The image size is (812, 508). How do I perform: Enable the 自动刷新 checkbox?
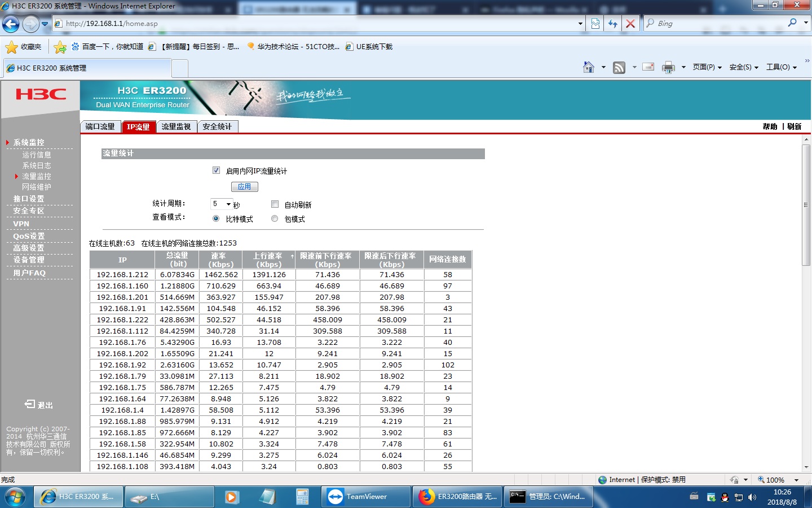(x=275, y=204)
